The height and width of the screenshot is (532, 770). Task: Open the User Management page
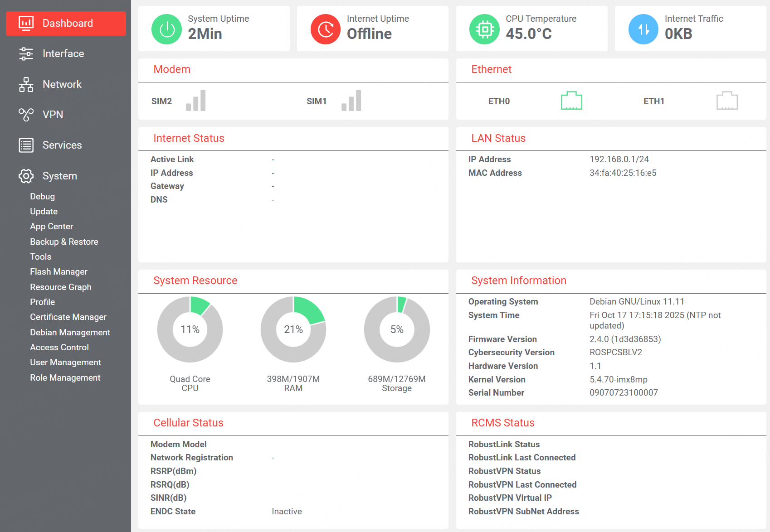65,363
